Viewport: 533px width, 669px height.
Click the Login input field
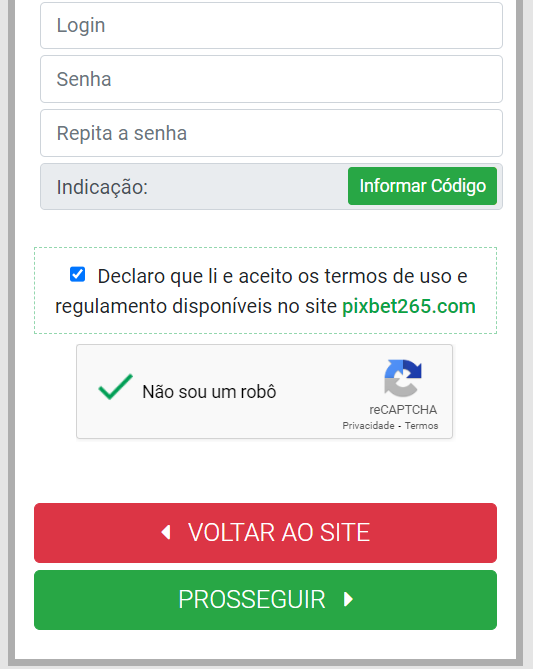[271, 26]
